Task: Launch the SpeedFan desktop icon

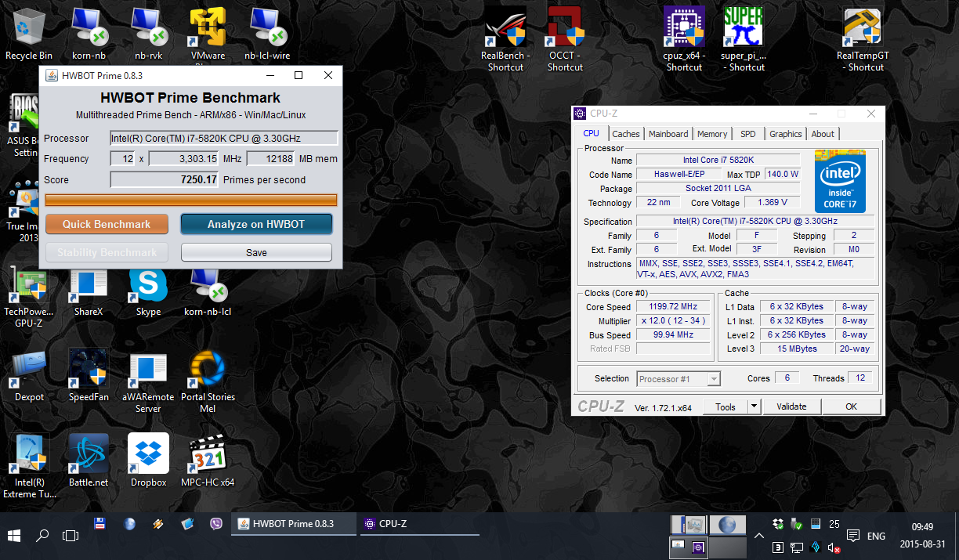Action: pyautogui.click(x=89, y=376)
